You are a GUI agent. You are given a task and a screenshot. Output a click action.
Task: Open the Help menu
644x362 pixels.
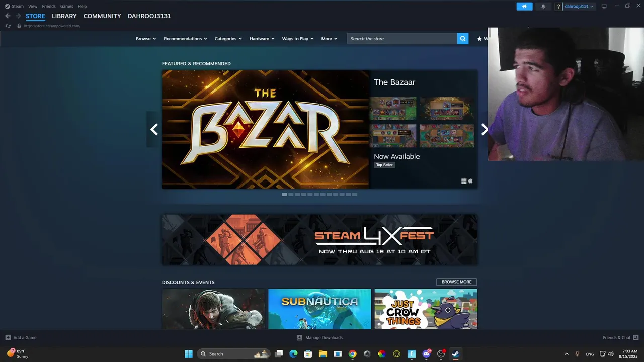(x=82, y=6)
